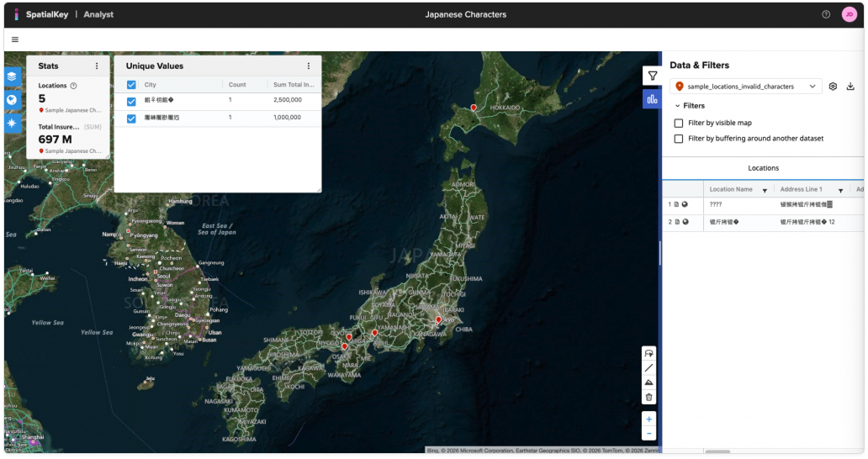This screenshot has width=868, height=459.
Task: Open the Stats panel options menu
Action: coord(97,66)
